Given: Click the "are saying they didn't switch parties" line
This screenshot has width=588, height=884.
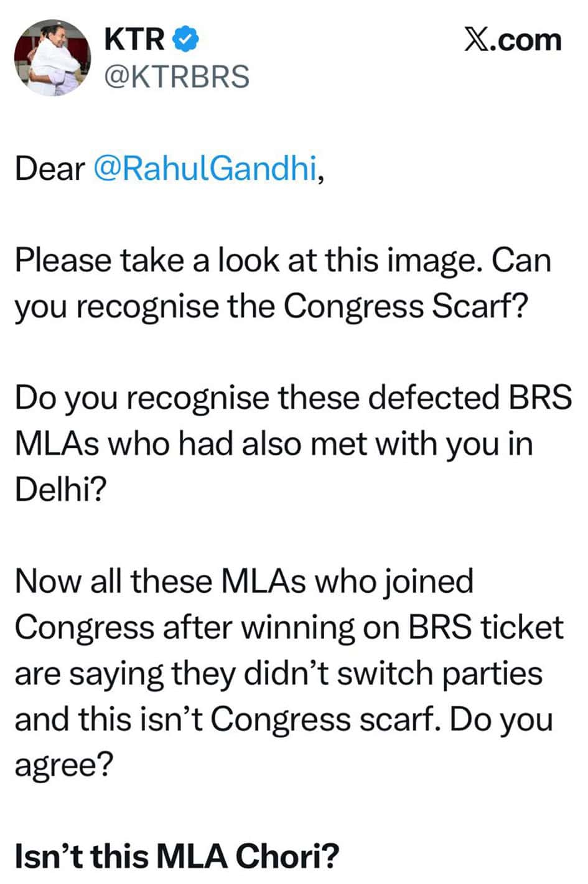Looking at the screenshot, I should point(279,673).
